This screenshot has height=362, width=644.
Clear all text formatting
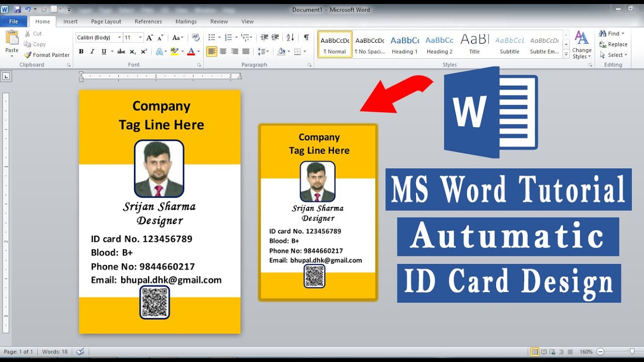point(196,38)
